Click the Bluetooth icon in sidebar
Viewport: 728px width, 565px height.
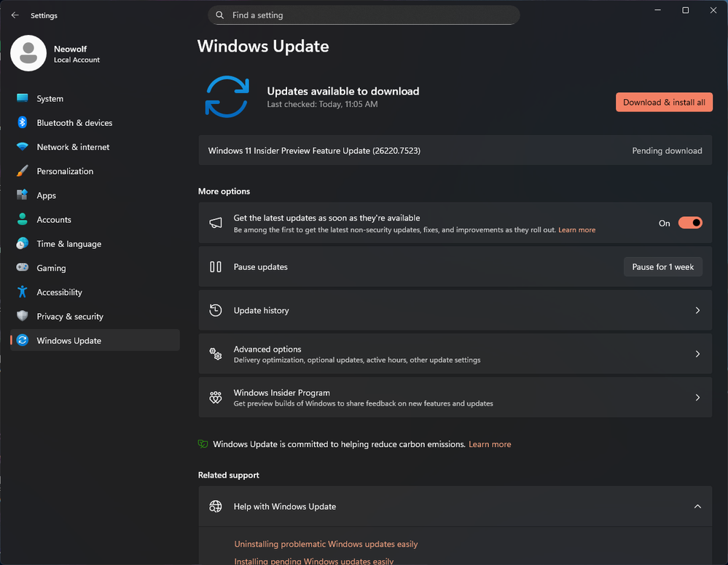click(x=23, y=122)
